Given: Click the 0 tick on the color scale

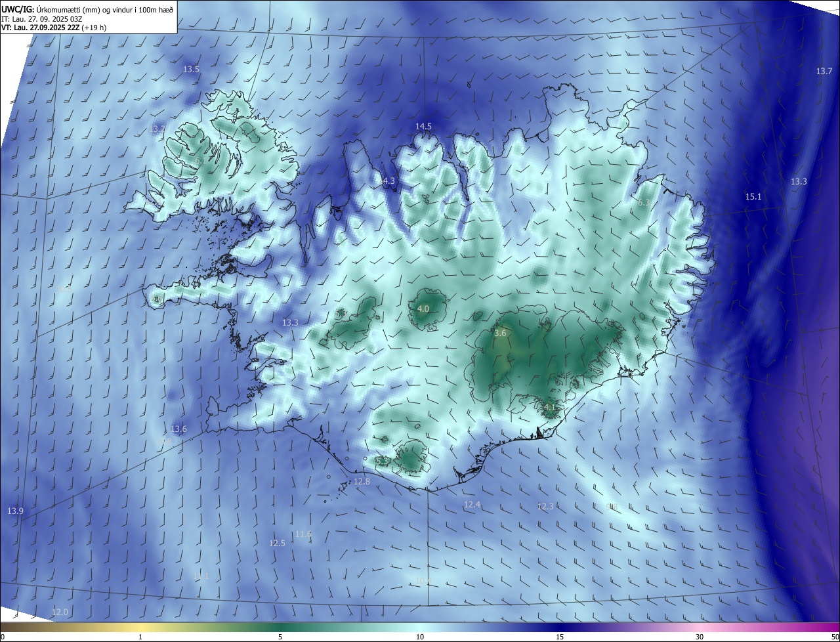Looking at the screenshot, I should [3, 637].
